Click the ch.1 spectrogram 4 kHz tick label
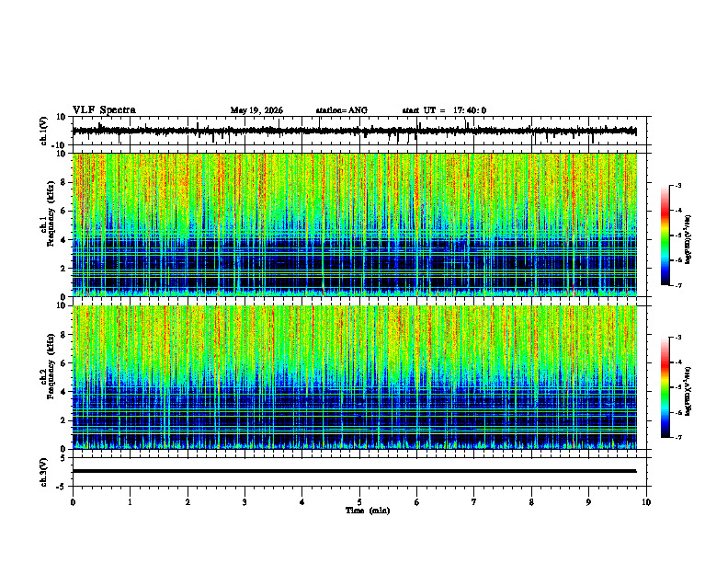 [x=64, y=240]
